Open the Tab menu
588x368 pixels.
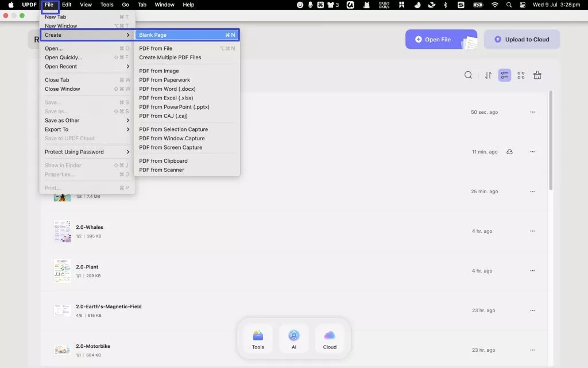pos(142,5)
